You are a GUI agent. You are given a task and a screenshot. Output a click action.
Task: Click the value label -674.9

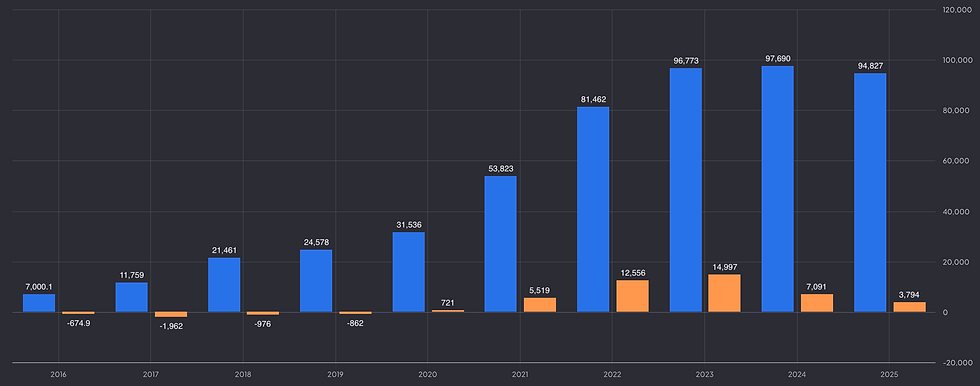[79, 323]
